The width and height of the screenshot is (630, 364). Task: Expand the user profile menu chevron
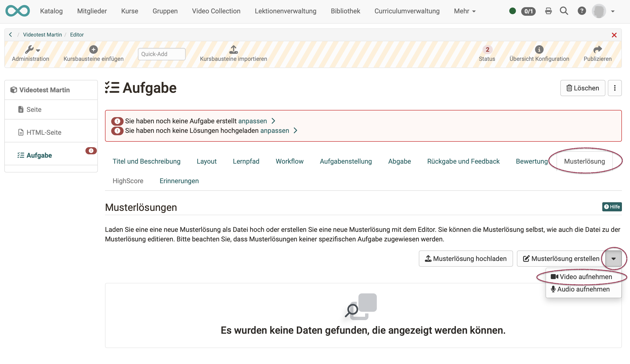pos(613,11)
